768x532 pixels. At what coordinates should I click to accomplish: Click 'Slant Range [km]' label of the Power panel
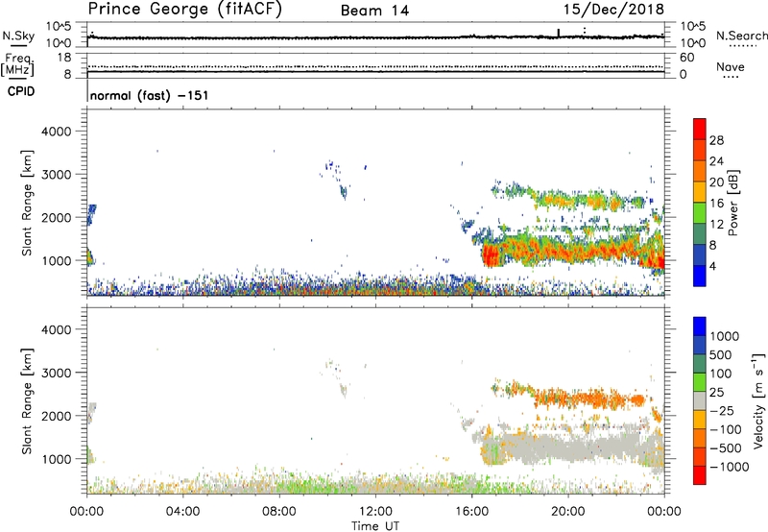(27, 203)
